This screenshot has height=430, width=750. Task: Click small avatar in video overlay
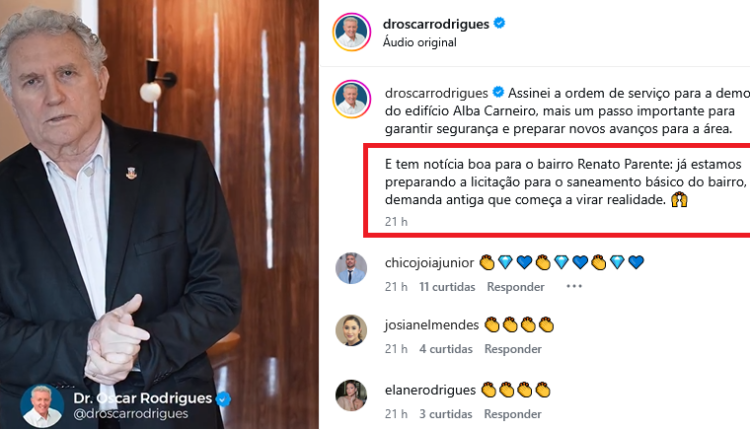[42, 406]
